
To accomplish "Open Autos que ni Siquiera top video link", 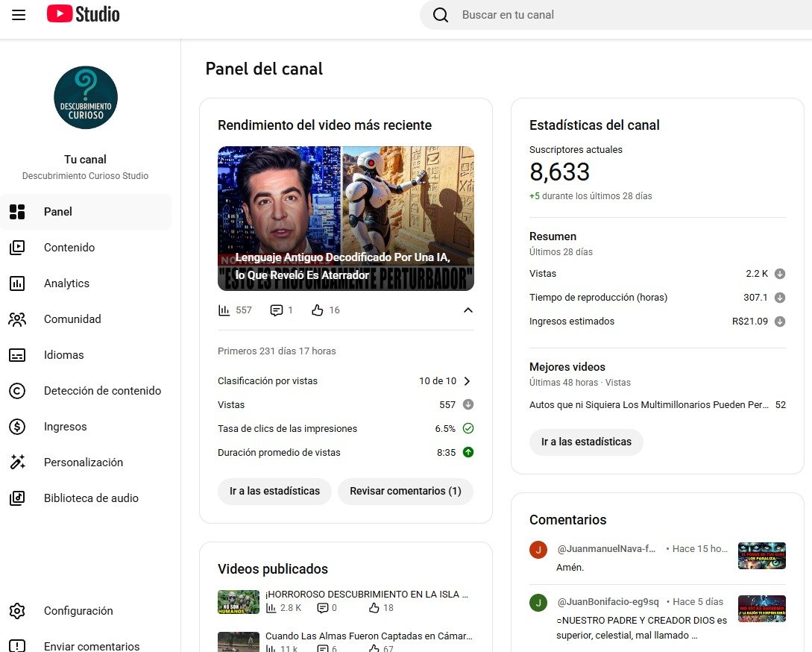I will 649,405.
